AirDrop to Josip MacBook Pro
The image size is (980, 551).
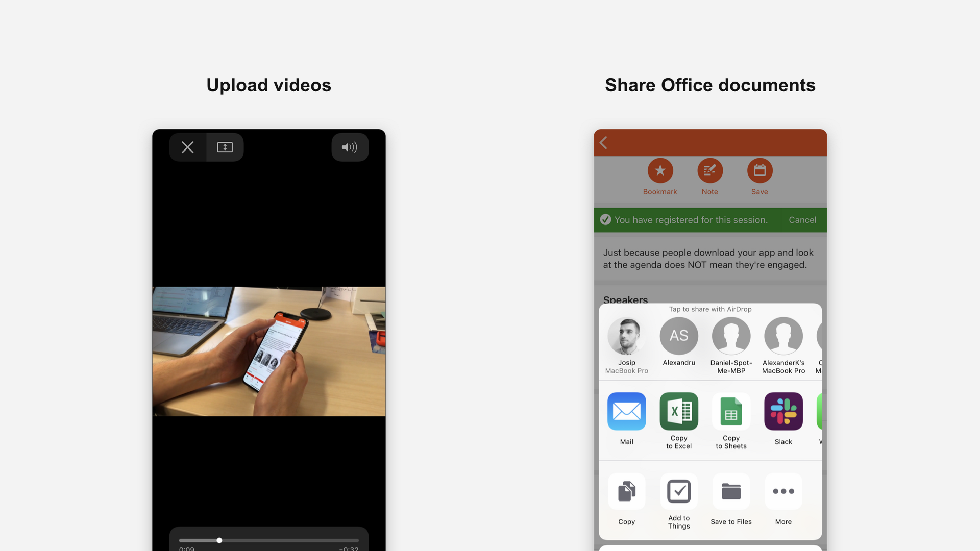pos(626,336)
